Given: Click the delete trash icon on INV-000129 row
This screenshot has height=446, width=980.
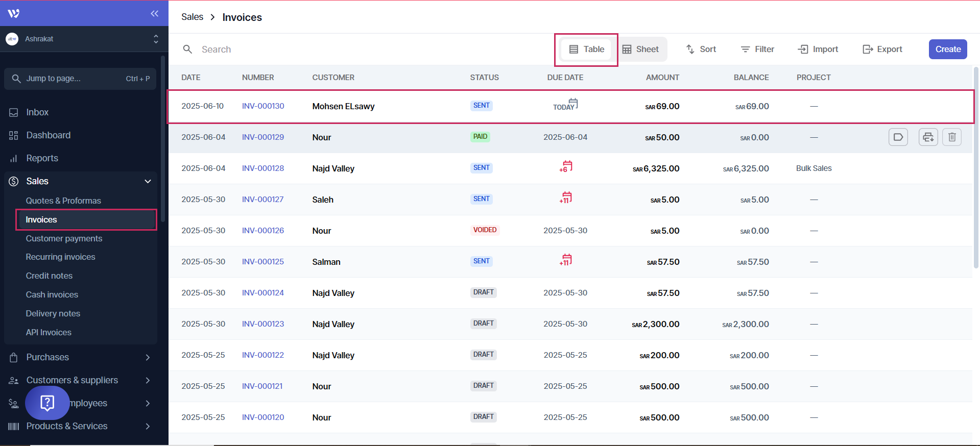Looking at the screenshot, I should pyautogui.click(x=951, y=137).
